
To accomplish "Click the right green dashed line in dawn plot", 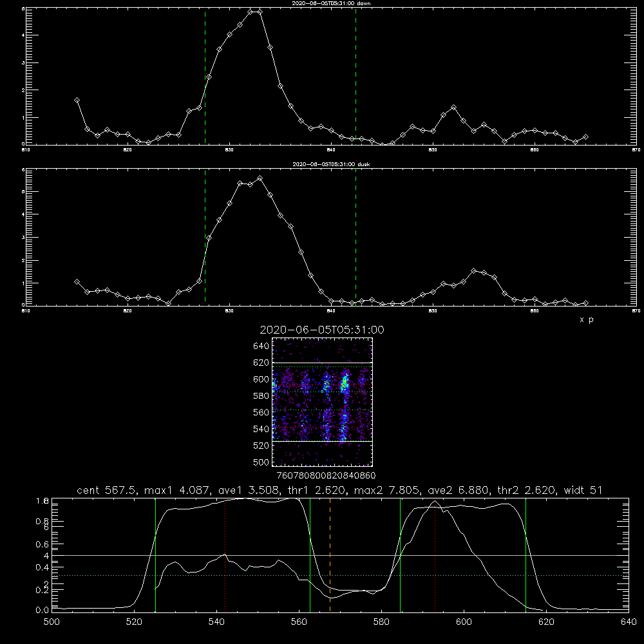I will [355, 76].
